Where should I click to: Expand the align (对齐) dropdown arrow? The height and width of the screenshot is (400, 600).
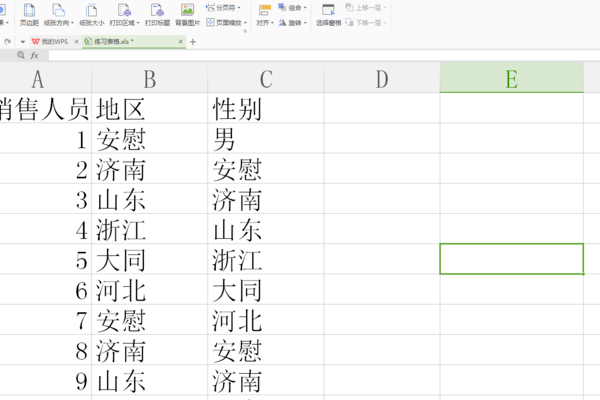[272, 23]
